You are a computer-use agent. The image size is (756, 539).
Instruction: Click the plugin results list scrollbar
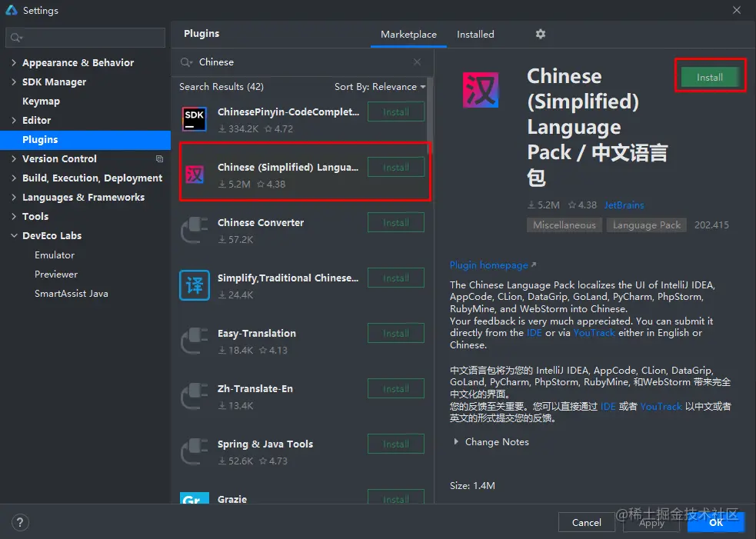coord(430,115)
